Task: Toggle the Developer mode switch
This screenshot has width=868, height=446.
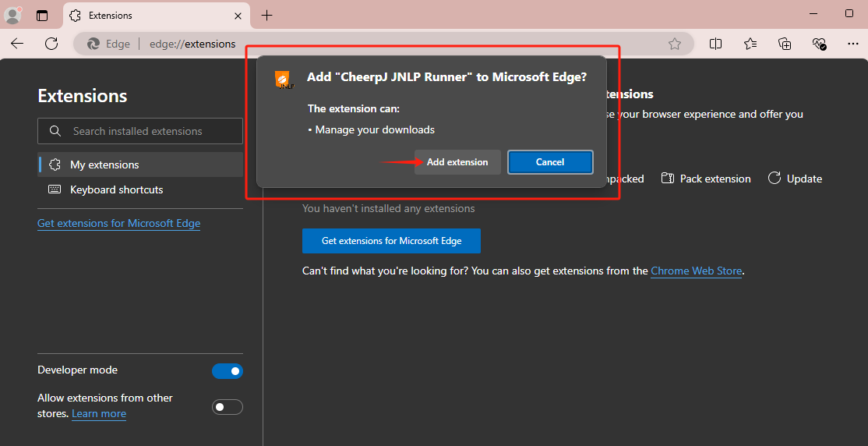Action: 228,371
